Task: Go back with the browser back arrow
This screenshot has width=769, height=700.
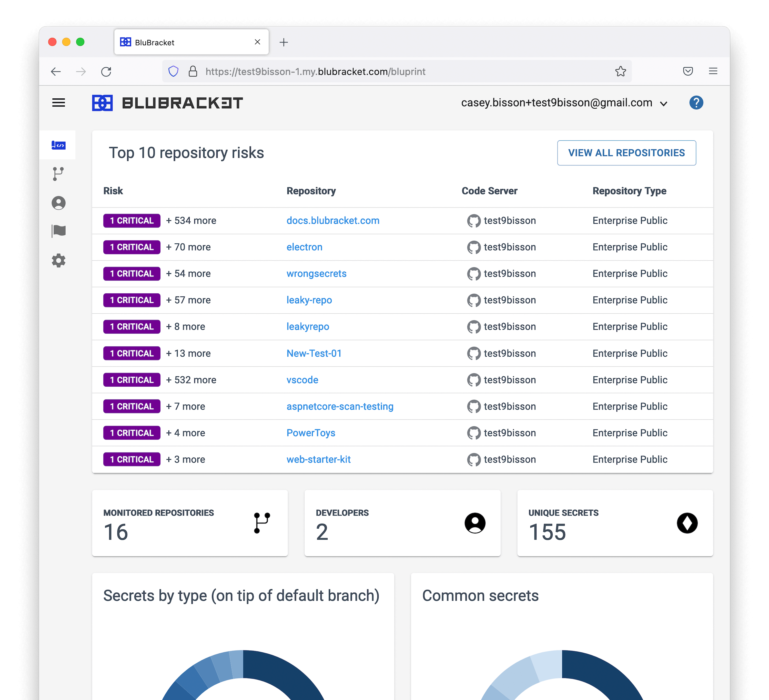Action: (56, 71)
